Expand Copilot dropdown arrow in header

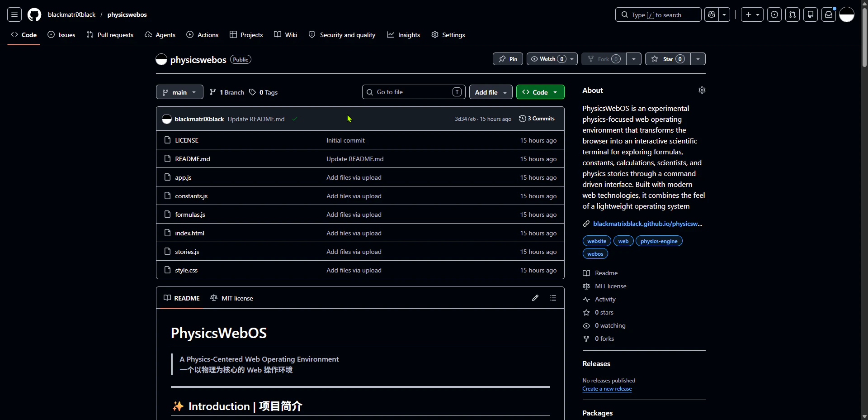tap(724, 14)
